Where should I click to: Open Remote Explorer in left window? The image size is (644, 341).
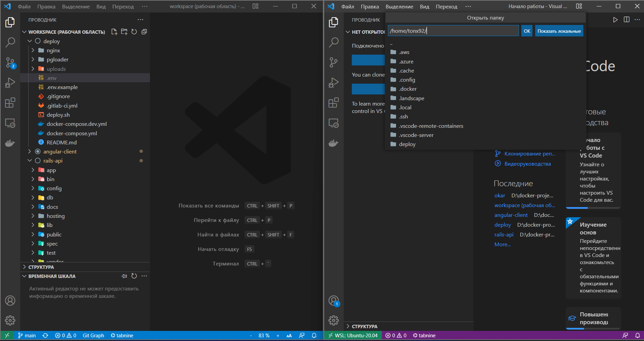coord(10,123)
